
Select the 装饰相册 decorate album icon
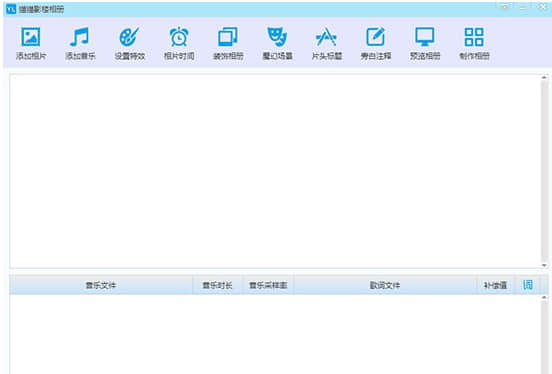pyautogui.click(x=228, y=37)
